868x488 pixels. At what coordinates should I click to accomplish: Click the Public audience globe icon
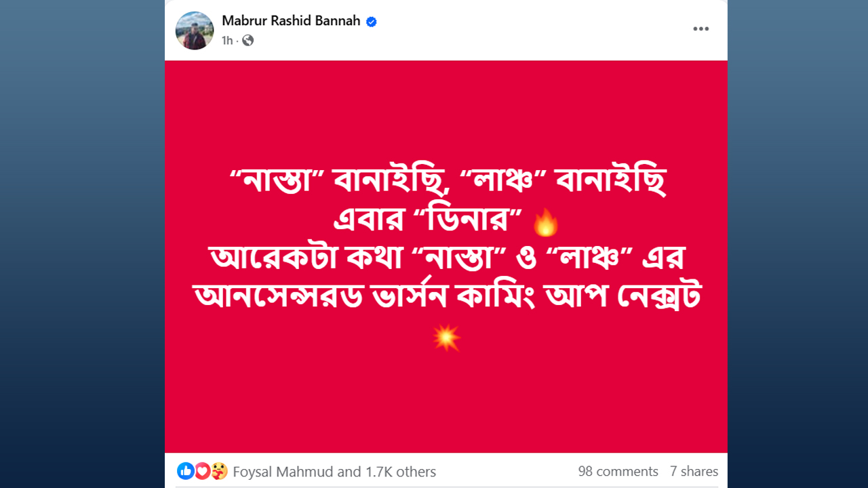click(248, 41)
